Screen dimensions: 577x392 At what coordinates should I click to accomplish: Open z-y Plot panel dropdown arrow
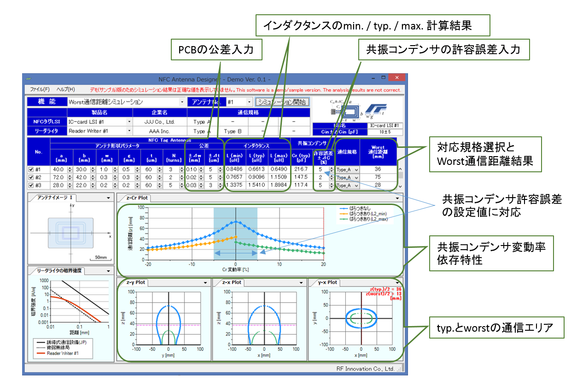pyautogui.click(x=206, y=282)
